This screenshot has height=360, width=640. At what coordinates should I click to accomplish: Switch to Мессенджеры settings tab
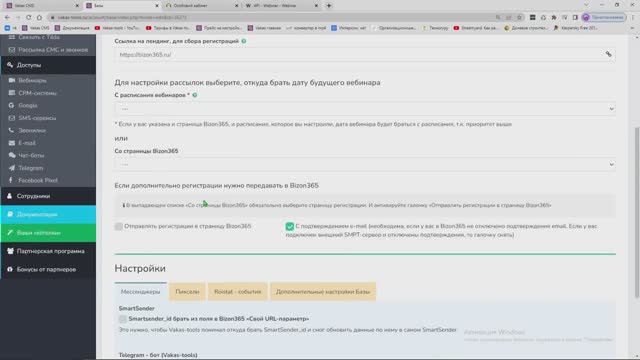click(140, 291)
